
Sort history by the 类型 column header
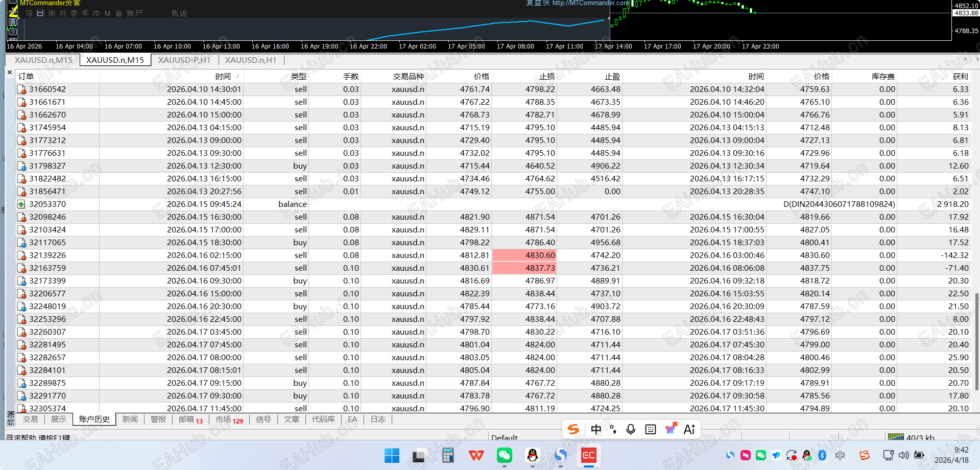(x=276, y=76)
